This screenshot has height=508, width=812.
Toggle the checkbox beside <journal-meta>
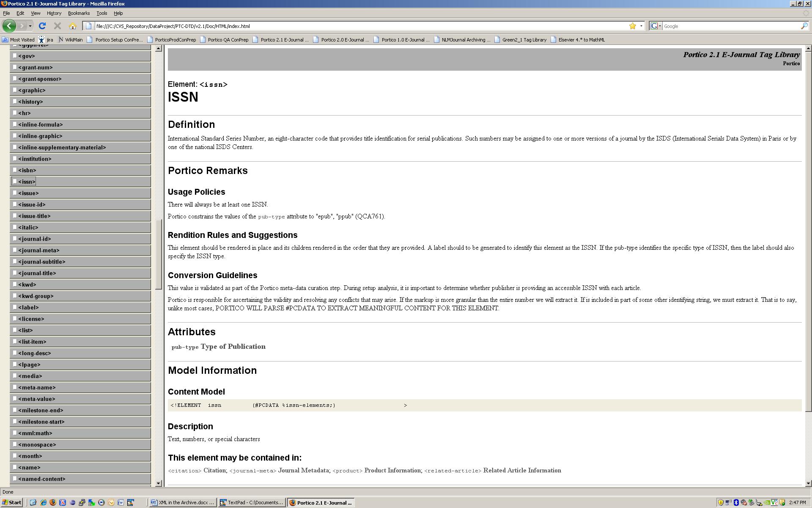15,250
